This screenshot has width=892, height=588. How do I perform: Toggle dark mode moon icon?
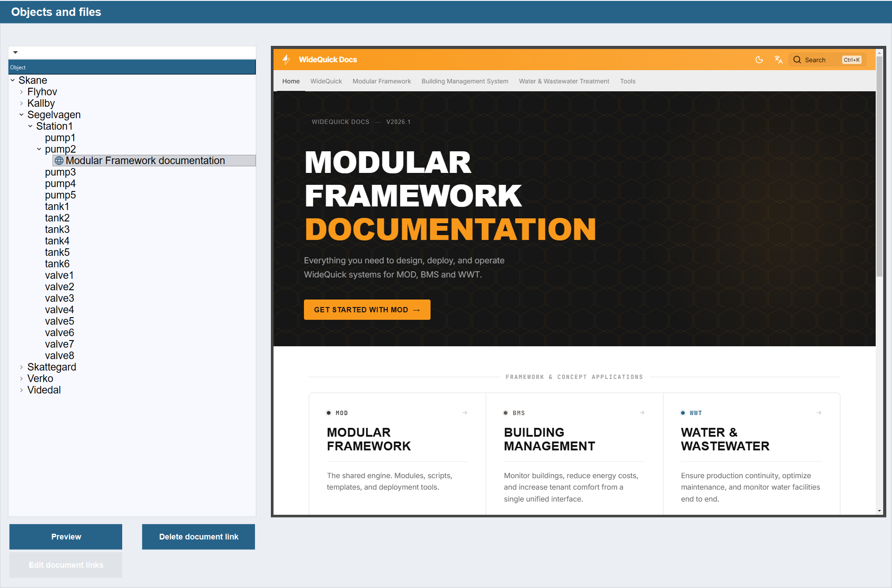coord(759,60)
